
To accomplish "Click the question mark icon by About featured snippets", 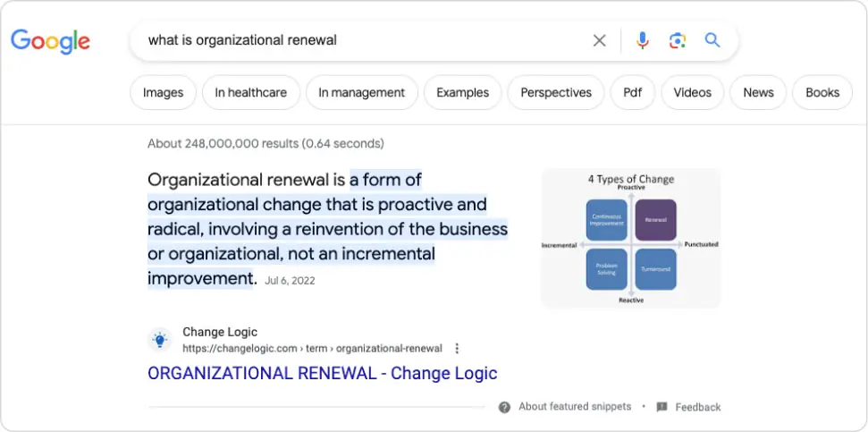I will pyautogui.click(x=504, y=407).
